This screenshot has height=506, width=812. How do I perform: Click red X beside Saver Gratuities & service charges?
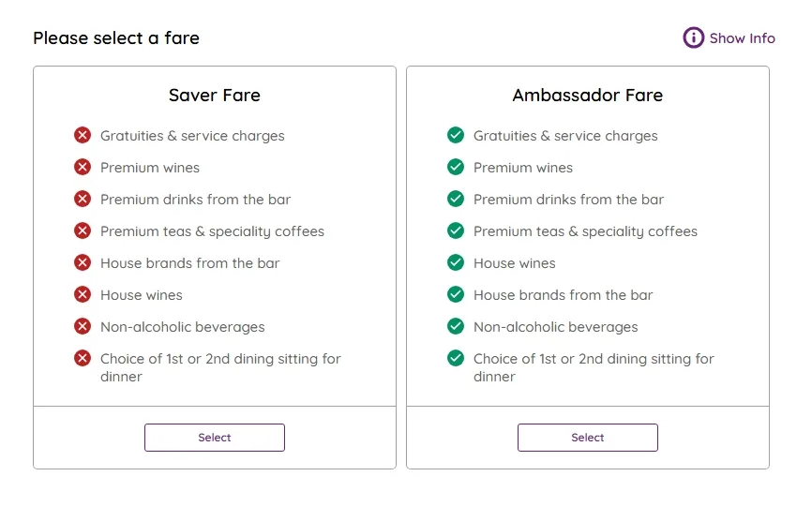click(x=83, y=136)
